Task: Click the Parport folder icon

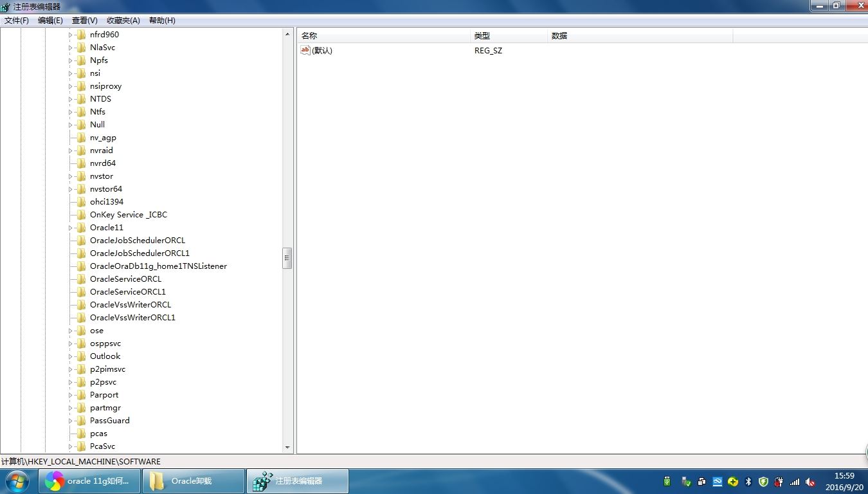Action: tap(81, 395)
